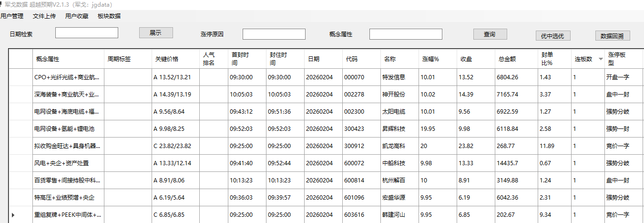Click key price cell C 23.82/23.82
This screenshot has width=644, height=223.
point(175,146)
